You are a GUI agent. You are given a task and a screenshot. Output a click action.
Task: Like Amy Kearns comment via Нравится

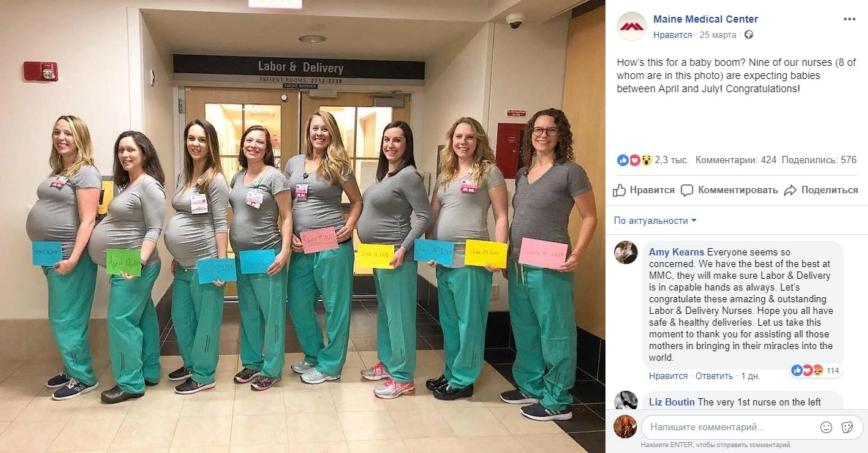coord(668,376)
